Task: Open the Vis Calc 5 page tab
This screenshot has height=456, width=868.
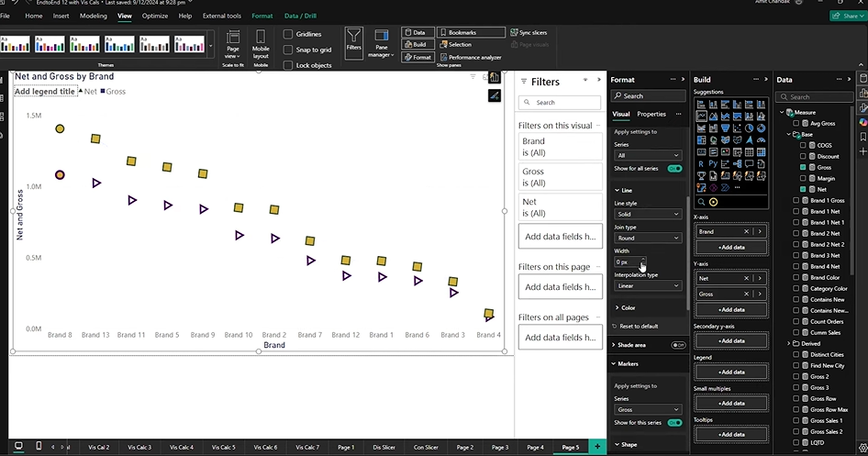Action: (223, 447)
